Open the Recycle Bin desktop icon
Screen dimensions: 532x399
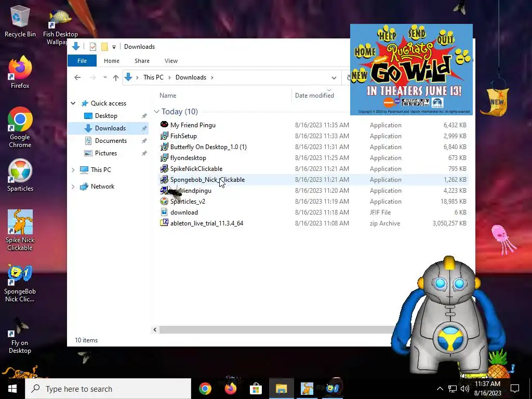(20, 20)
